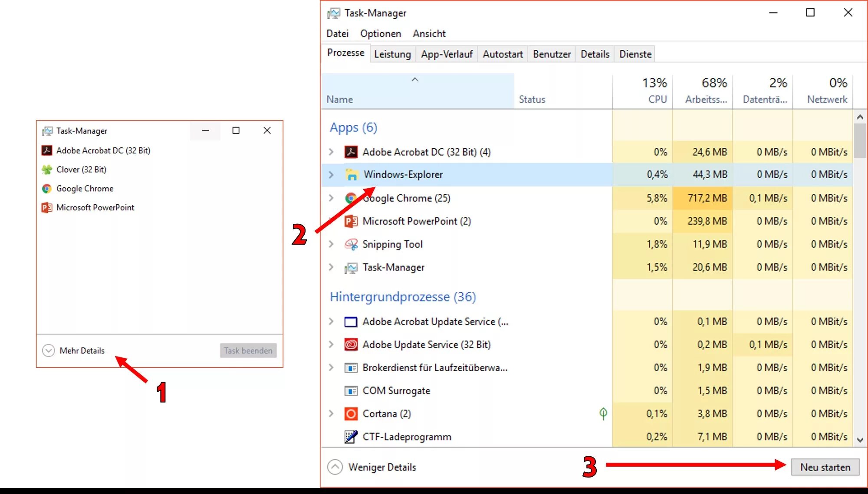Sort by the Datenträger column header

pyautogui.click(x=763, y=91)
